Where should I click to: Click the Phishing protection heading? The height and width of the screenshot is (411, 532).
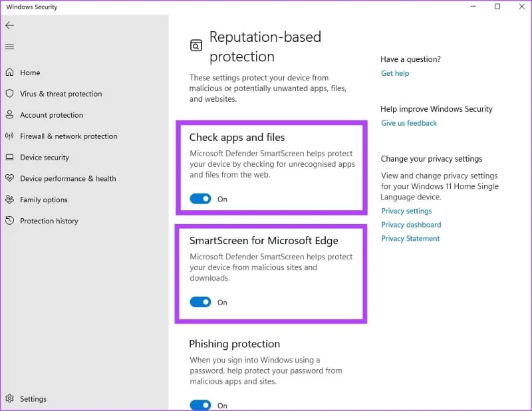[235, 344]
